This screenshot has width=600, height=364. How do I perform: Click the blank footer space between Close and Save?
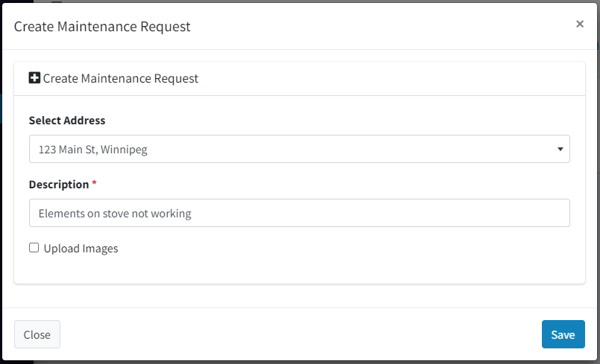(x=301, y=334)
